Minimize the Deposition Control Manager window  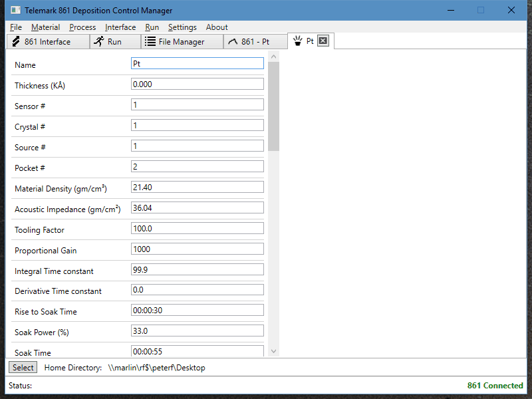pos(451,10)
